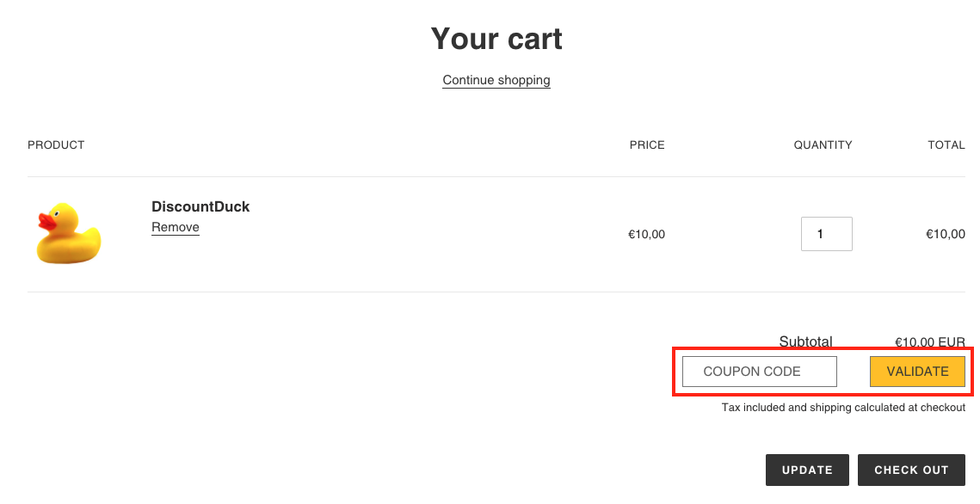The width and height of the screenshot is (980, 504).
Task: Open the DiscountDuck product page
Action: (200, 206)
